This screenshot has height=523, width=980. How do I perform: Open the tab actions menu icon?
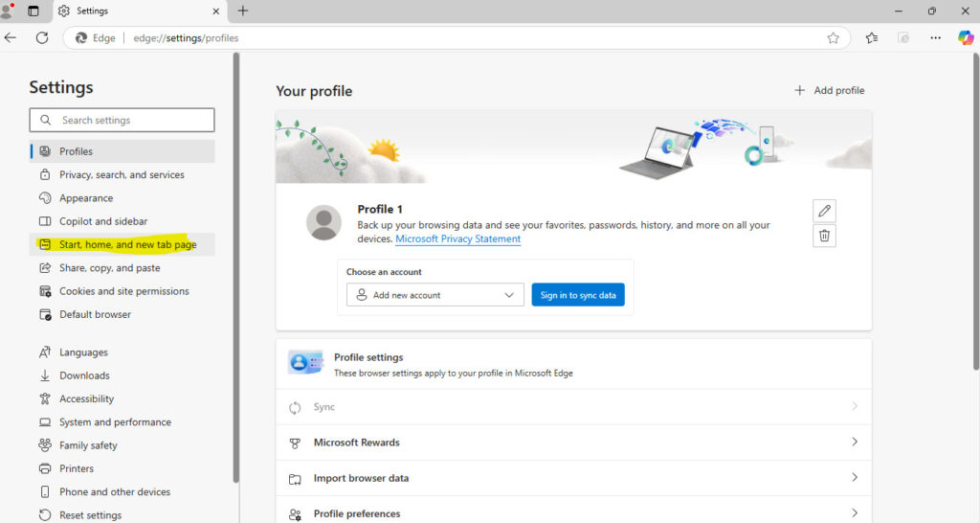point(33,11)
